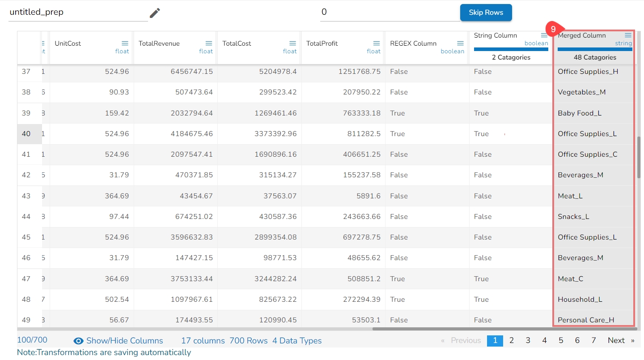Click the horizontal scrollbar thumb
This screenshot has height=360, width=644.
click(504, 329)
